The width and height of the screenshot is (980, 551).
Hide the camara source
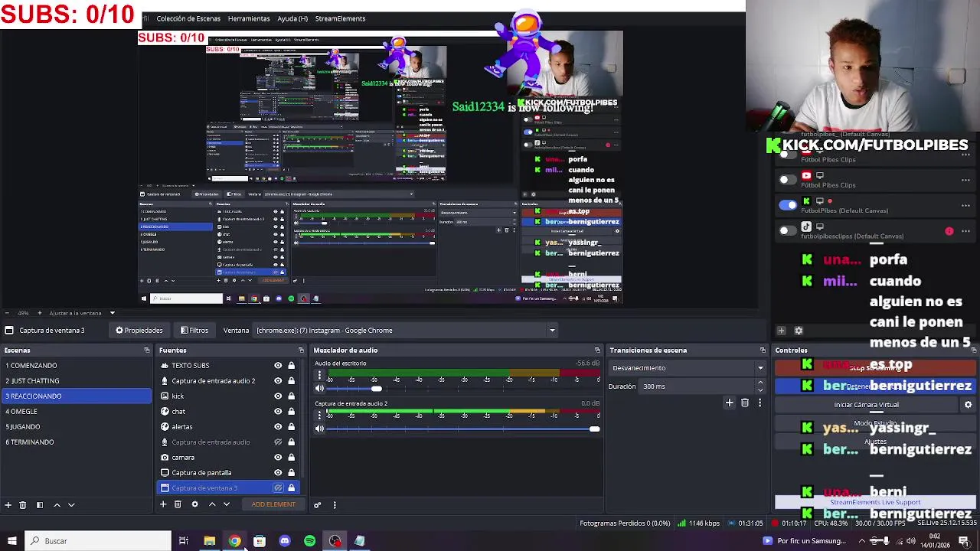[278, 457]
